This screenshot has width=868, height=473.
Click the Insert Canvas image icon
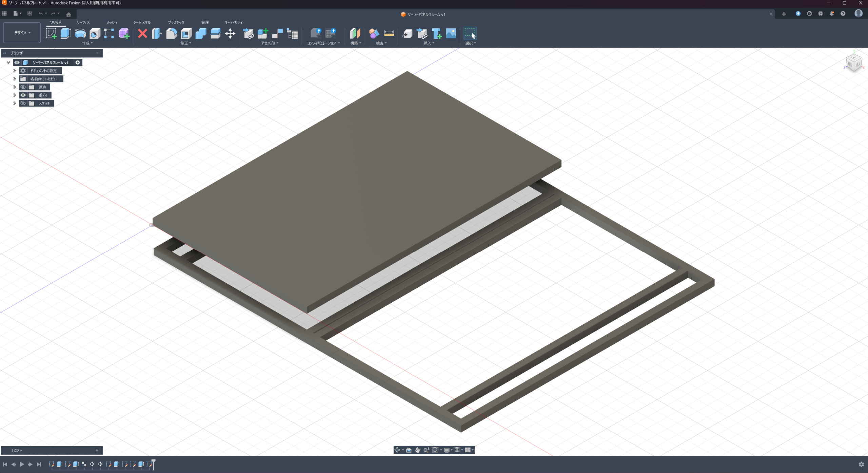tap(451, 33)
